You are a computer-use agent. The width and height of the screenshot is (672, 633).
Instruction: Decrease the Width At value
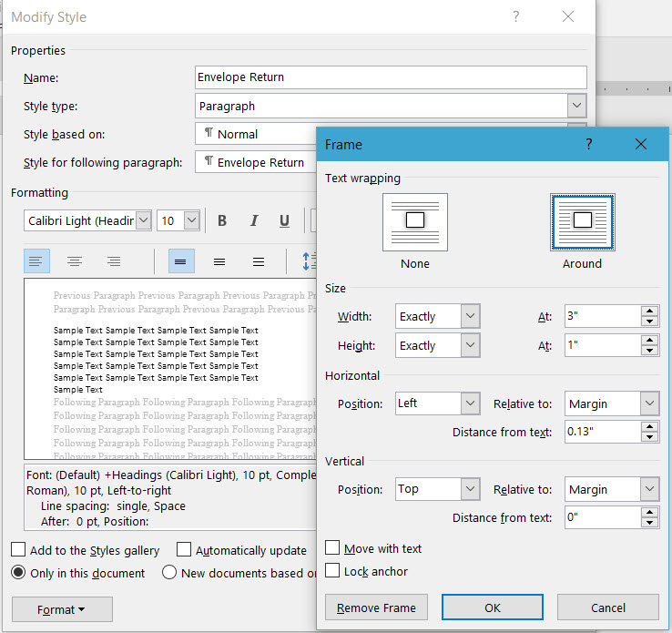[x=650, y=321]
